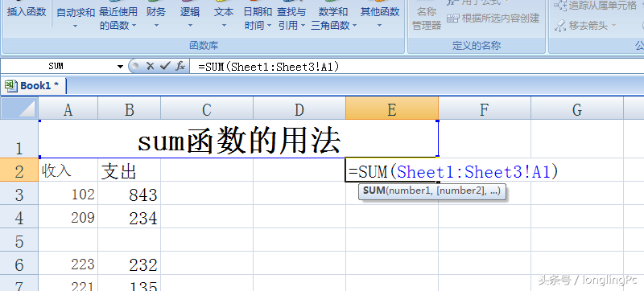Click the Select All corner button
The height and width of the screenshot is (291, 644).
(19, 109)
